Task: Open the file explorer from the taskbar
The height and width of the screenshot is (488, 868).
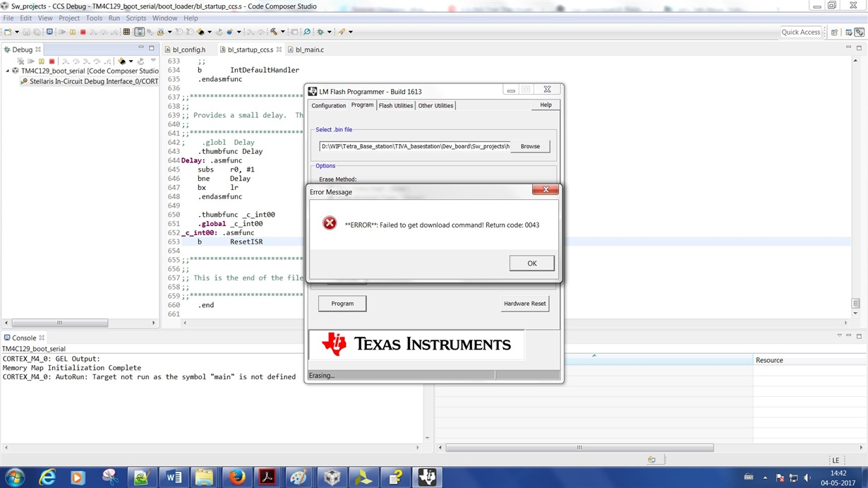Action: tap(205, 477)
